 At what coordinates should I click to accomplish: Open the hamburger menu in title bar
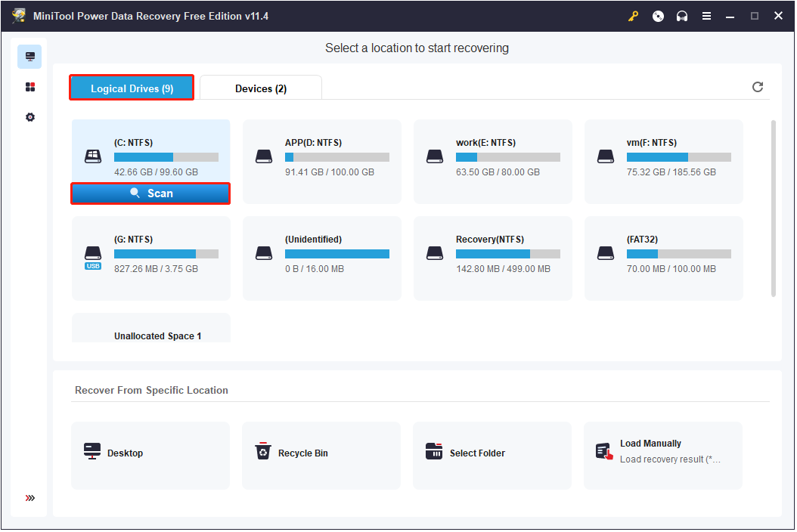(x=706, y=17)
